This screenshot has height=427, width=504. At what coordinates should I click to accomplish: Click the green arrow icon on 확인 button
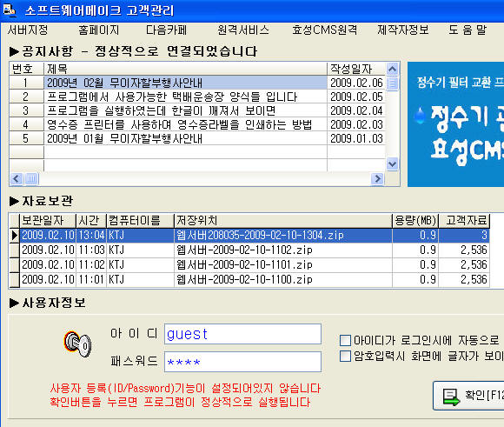coord(451,397)
